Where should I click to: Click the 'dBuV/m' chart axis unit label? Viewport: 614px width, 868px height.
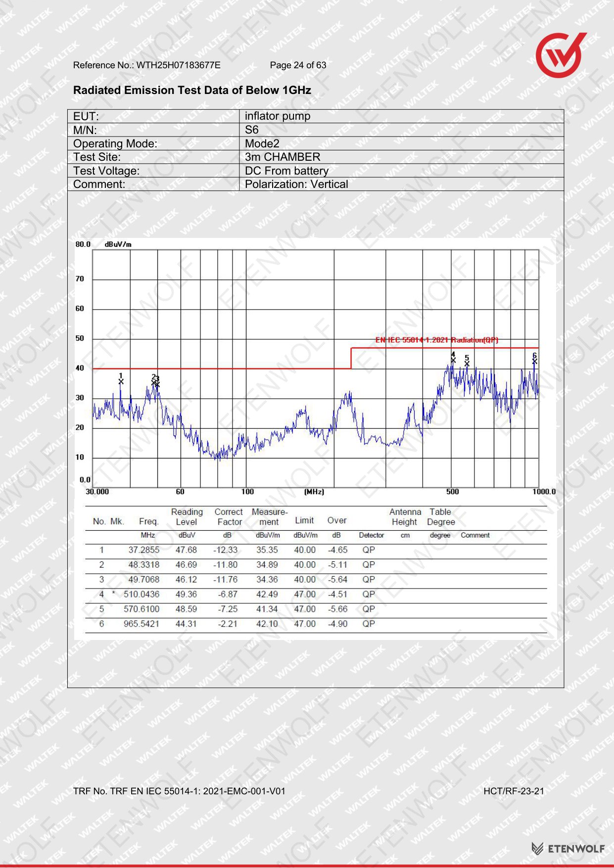point(118,244)
